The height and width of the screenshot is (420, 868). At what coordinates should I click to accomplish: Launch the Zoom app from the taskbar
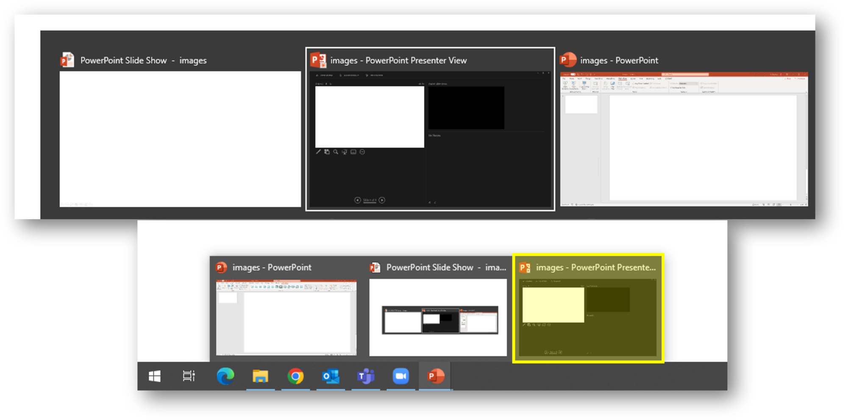point(400,376)
